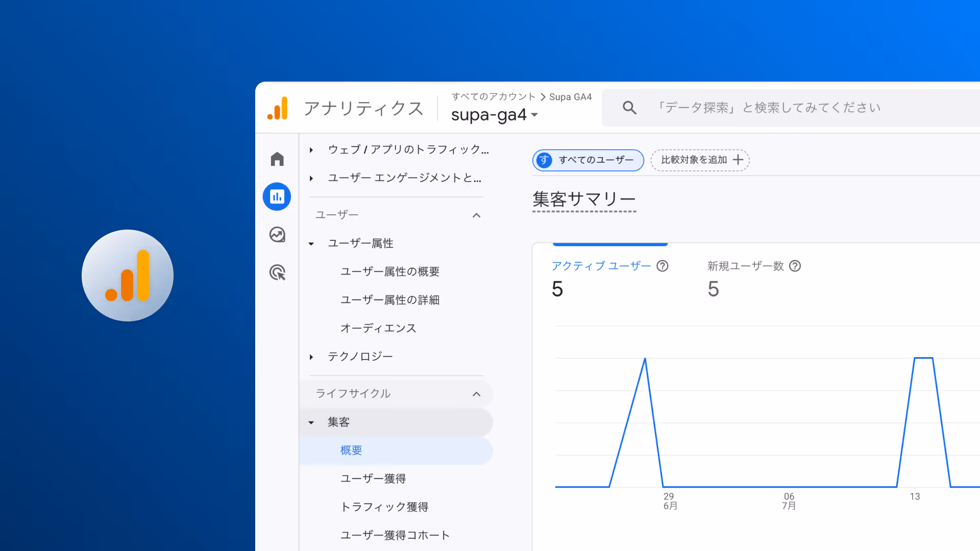Viewport: 980px width, 551px height.
Task: Open ユーザー獲得 report in sidebar
Action: pyautogui.click(x=373, y=479)
